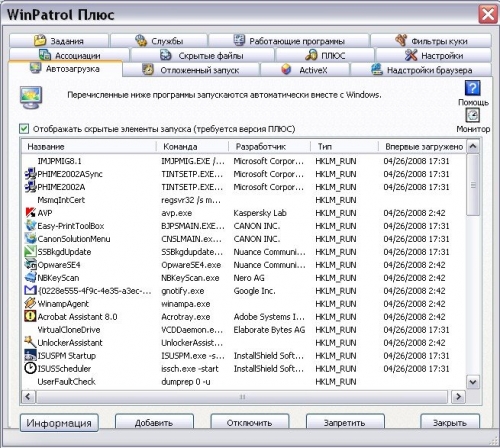Screen dimensions: 500x448
Task: Sort list by the Название column header
Action: 89,146
